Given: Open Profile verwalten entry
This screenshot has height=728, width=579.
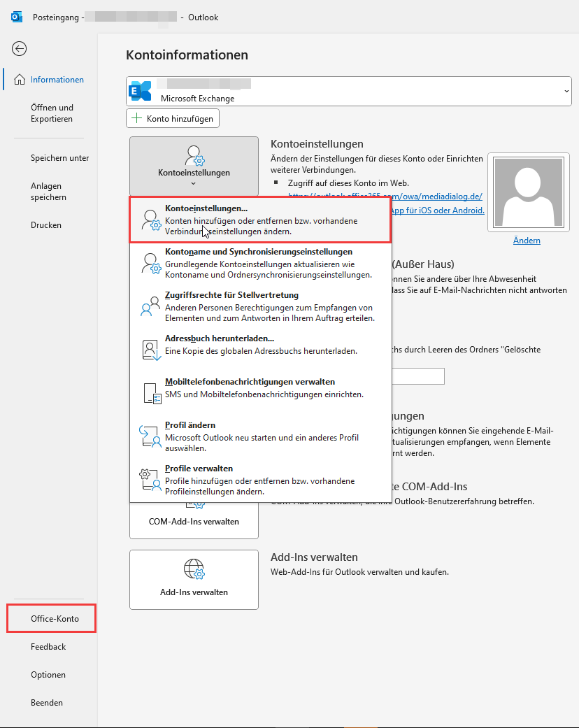Looking at the screenshot, I should click(261, 480).
